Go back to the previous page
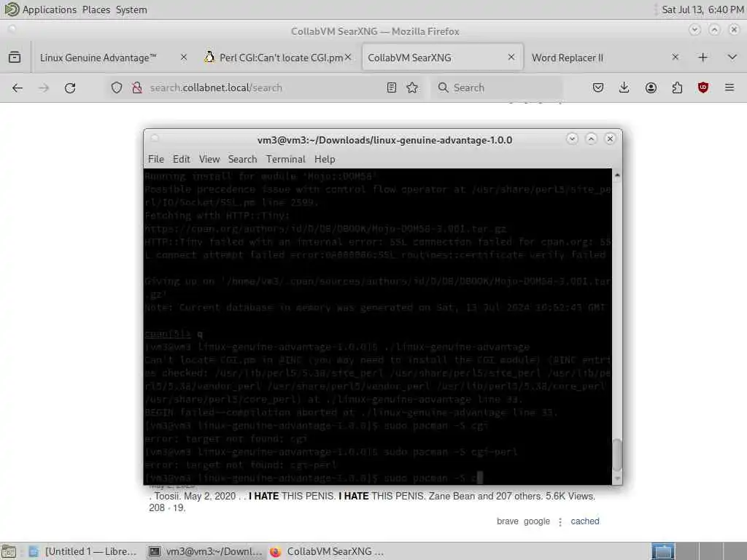The width and height of the screenshot is (747, 560). click(18, 87)
